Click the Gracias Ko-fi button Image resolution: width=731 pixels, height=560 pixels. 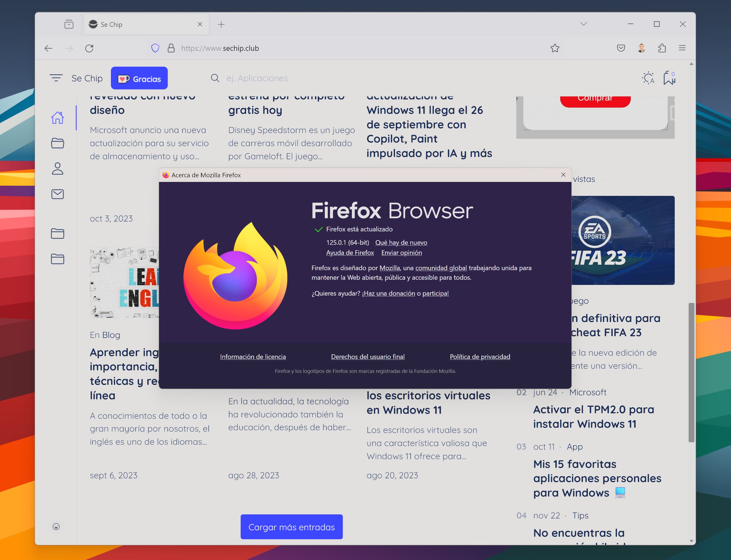139,78
